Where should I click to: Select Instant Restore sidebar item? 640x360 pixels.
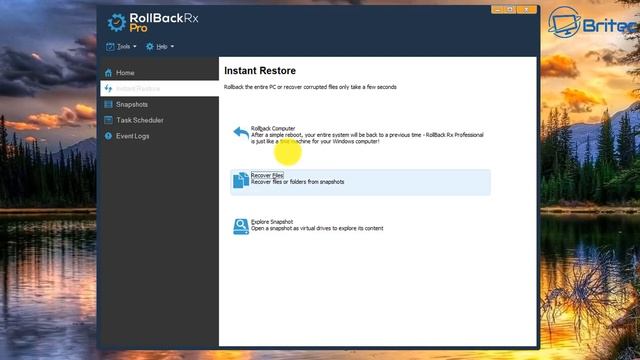pos(159,89)
